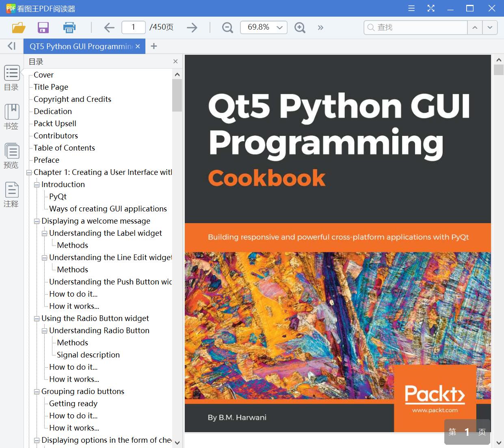
Task: Zoom out on the page view
Action: coord(227,28)
